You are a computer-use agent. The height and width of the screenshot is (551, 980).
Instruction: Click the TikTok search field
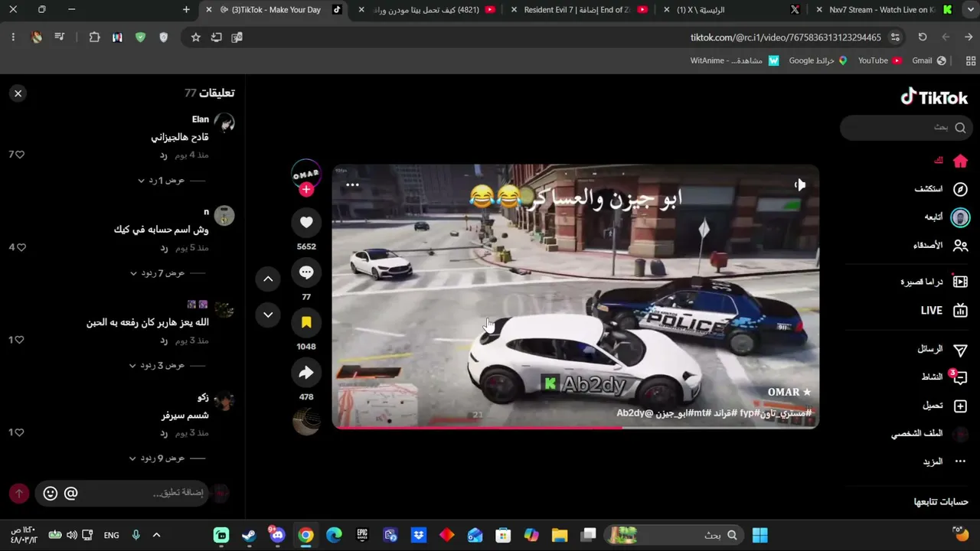tap(907, 128)
